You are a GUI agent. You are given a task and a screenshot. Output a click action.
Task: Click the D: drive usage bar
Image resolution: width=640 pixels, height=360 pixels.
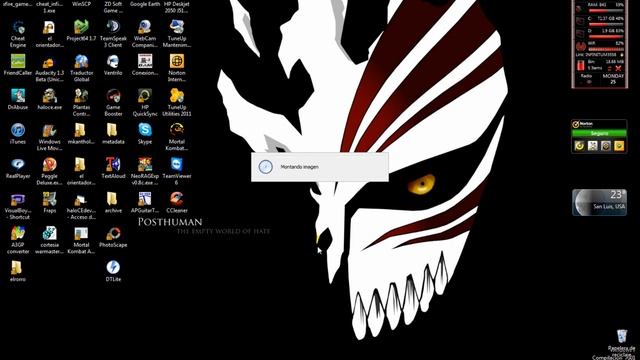(x=606, y=37)
